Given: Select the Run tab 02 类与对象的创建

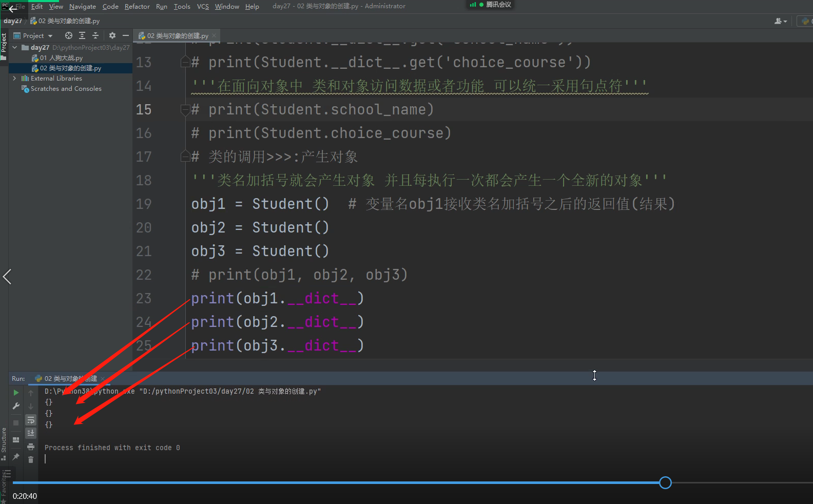Looking at the screenshot, I should pos(70,379).
